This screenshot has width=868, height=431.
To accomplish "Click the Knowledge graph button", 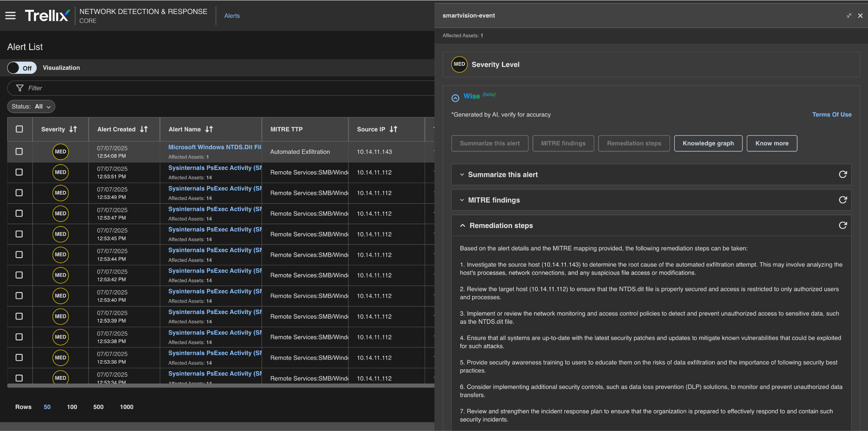I will coord(708,143).
